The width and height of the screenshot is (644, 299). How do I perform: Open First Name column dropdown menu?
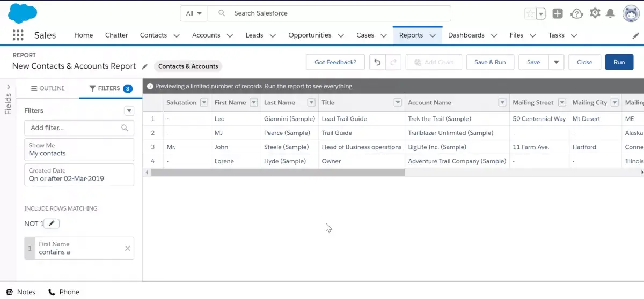pos(254,103)
